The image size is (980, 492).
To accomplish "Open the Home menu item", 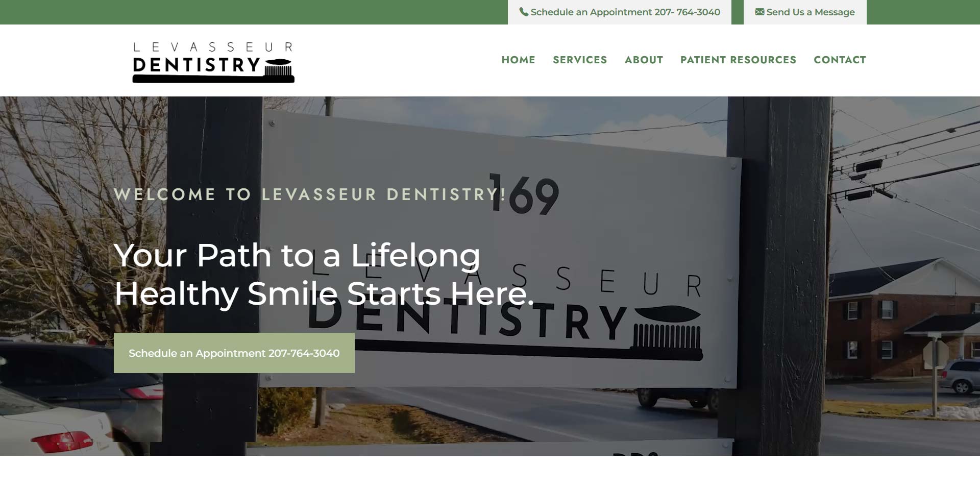I will (x=518, y=60).
